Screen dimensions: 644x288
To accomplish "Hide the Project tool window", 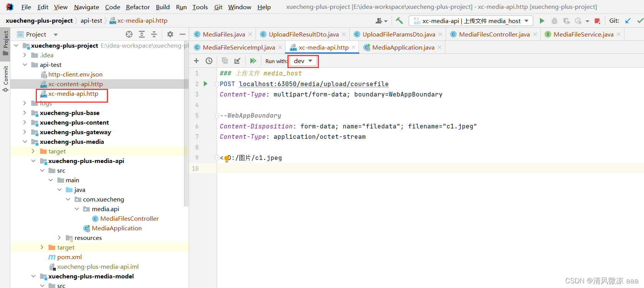I will point(183,34).
